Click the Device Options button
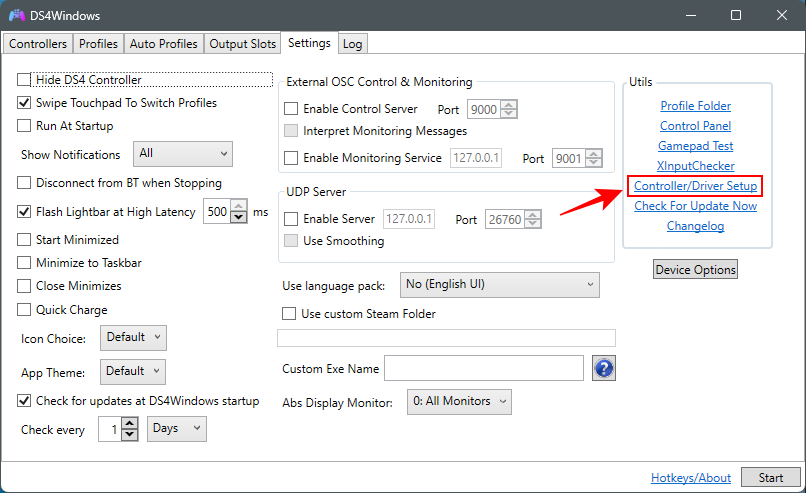Image resolution: width=806 pixels, height=493 pixels. click(x=695, y=269)
